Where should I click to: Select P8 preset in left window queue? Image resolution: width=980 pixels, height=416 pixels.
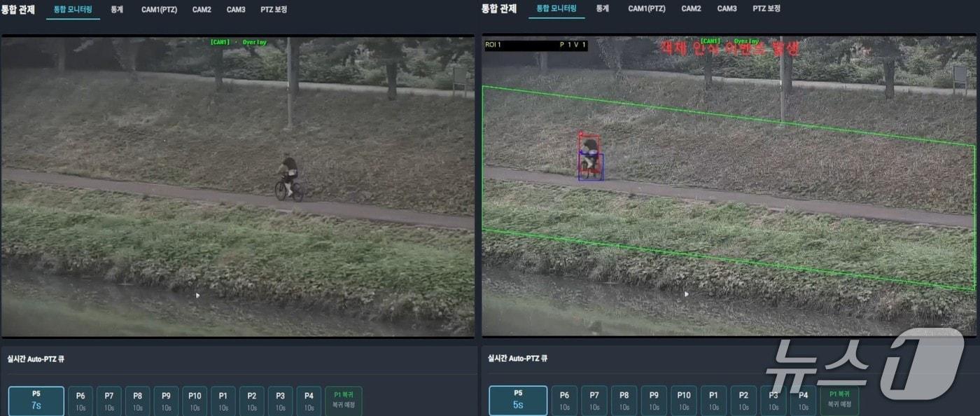click(137, 401)
